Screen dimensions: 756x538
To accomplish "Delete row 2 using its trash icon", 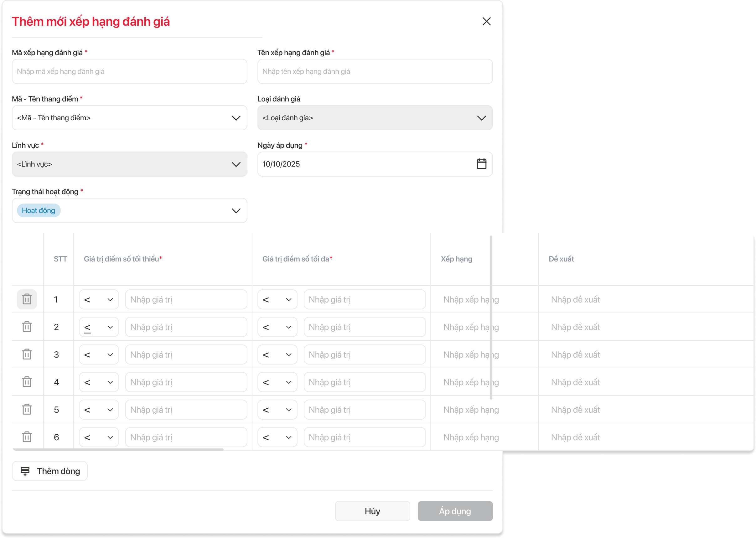I will click(27, 327).
